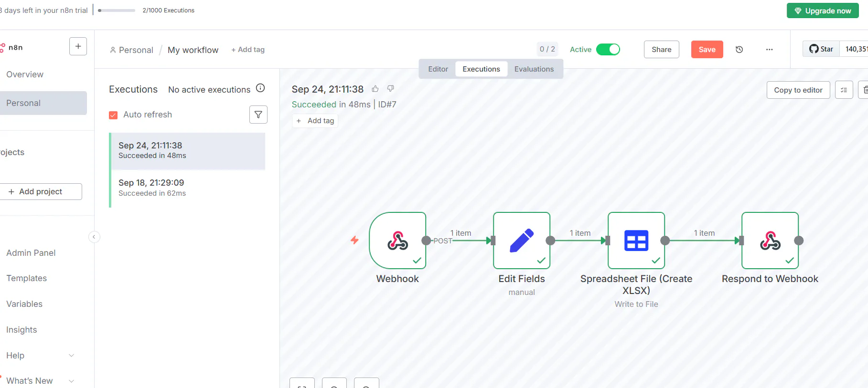Click the trial executions progress bar

[117, 10]
